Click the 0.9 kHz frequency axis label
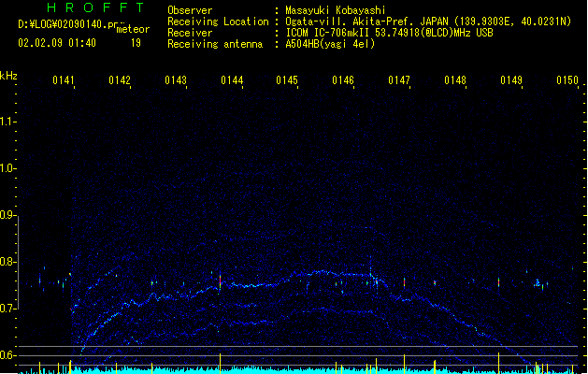This screenshot has width=588, height=374. point(7,215)
